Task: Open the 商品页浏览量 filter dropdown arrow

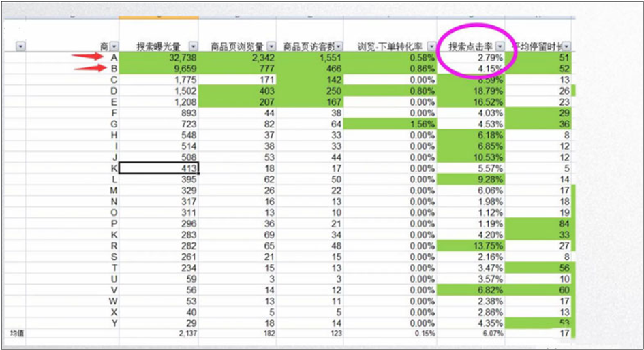Action: point(272,46)
